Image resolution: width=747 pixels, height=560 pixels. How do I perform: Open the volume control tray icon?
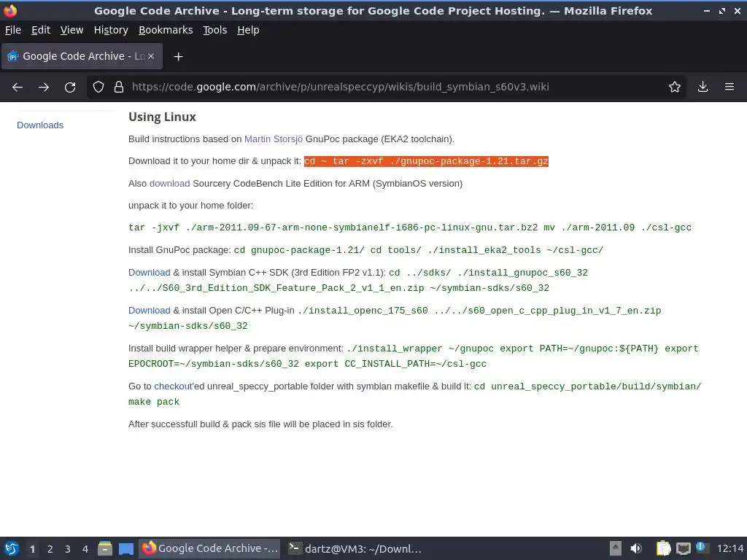(x=636, y=548)
